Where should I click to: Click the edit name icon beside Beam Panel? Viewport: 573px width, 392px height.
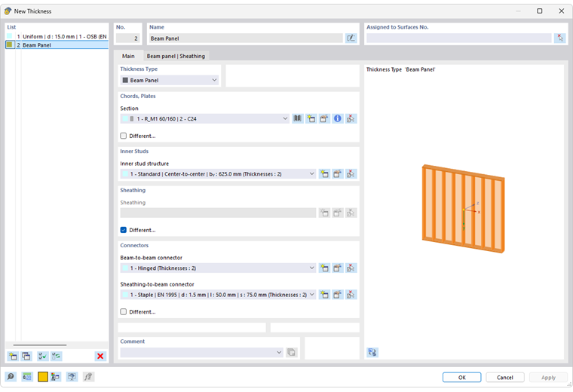click(351, 38)
